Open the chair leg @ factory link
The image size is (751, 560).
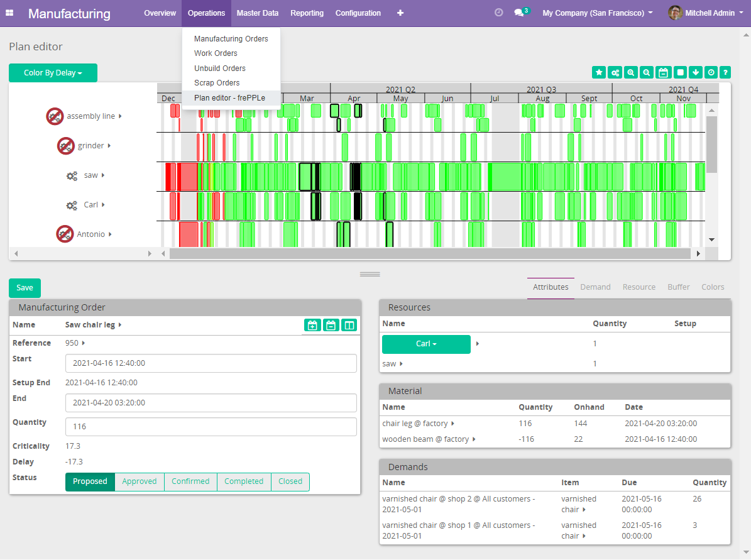click(414, 423)
